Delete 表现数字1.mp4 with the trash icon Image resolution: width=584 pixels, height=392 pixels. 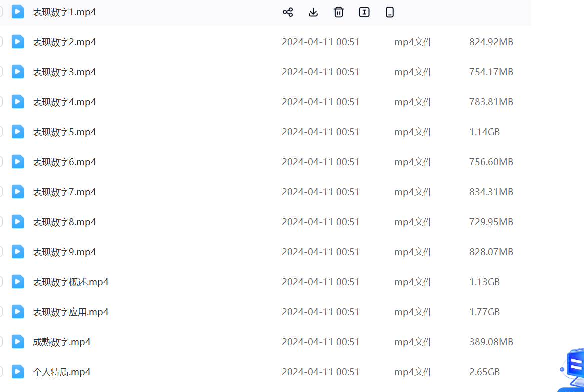[339, 12]
